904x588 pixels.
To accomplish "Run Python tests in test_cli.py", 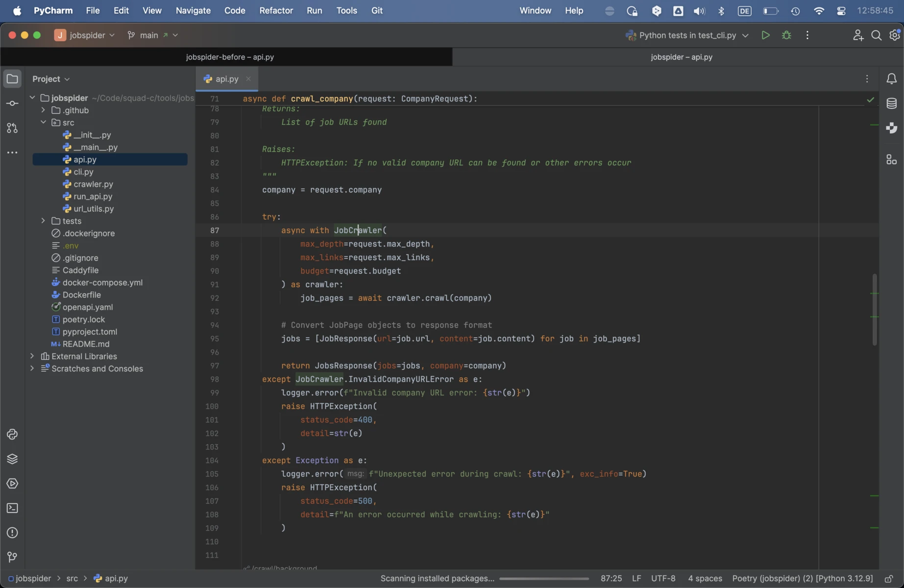I will 765,35.
